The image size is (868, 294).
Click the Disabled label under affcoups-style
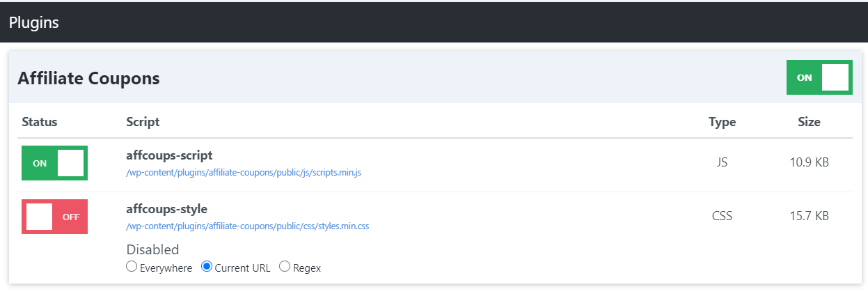point(152,249)
